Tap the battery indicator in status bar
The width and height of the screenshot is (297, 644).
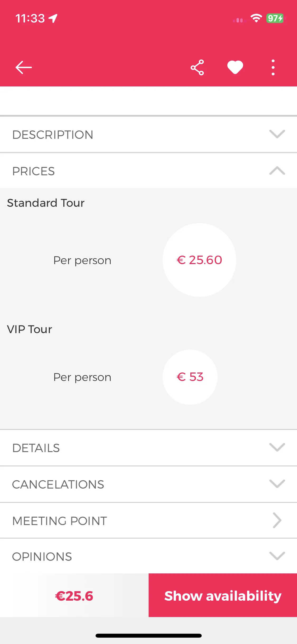point(275,18)
